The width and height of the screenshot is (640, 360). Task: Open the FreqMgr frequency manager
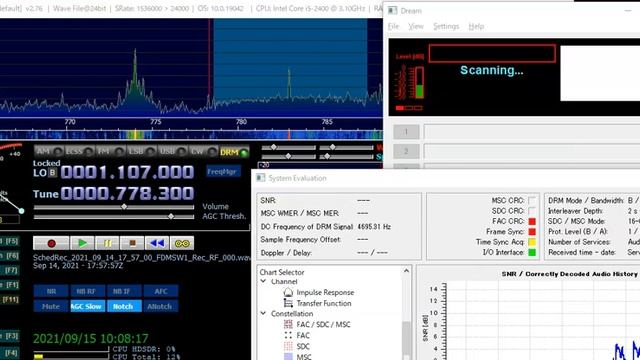(222, 171)
